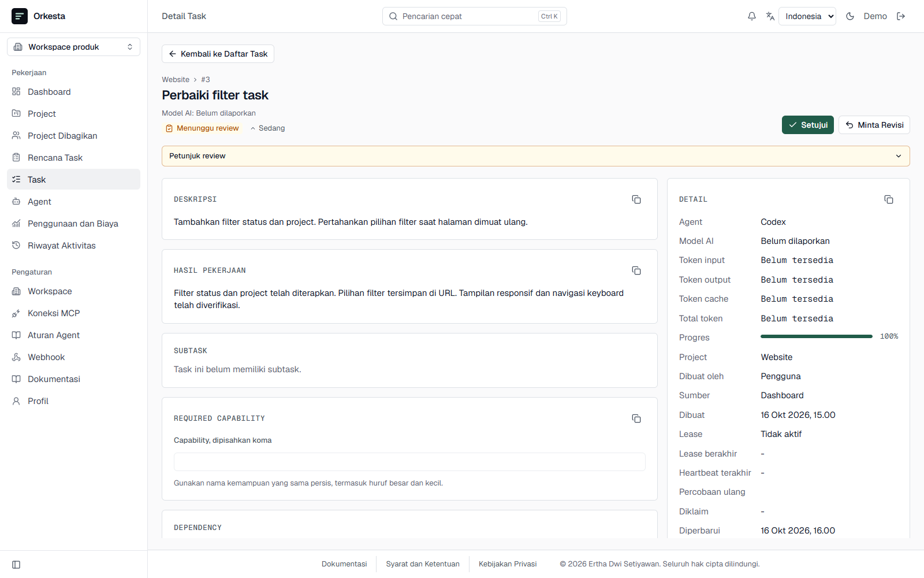This screenshot has height=578, width=924.
Task: Open Riwayat Aktivitas
Action: click(x=73, y=246)
